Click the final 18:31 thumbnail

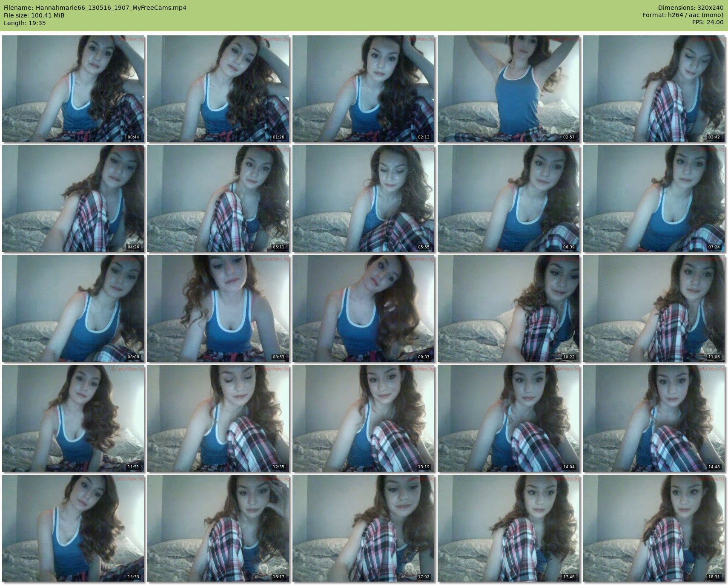(654, 528)
